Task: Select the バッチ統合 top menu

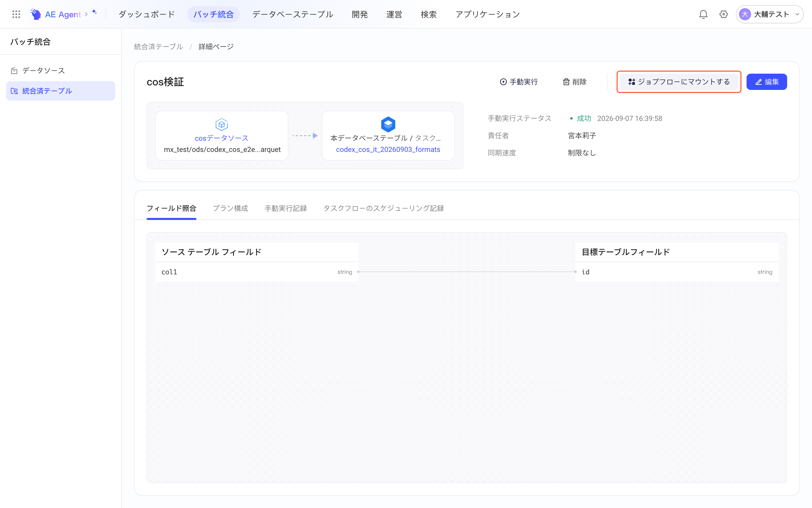Action: click(x=213, y=14)
